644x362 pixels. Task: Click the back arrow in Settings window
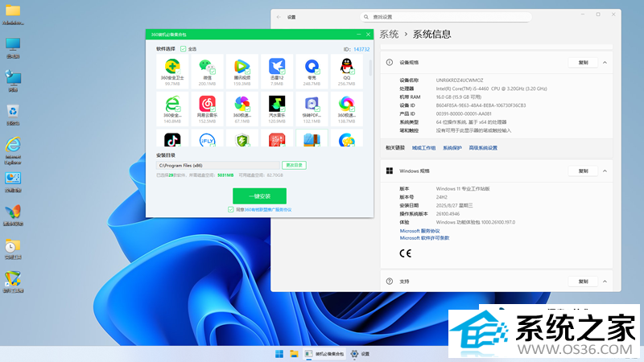pyautogui.click(x=279, y=17)
